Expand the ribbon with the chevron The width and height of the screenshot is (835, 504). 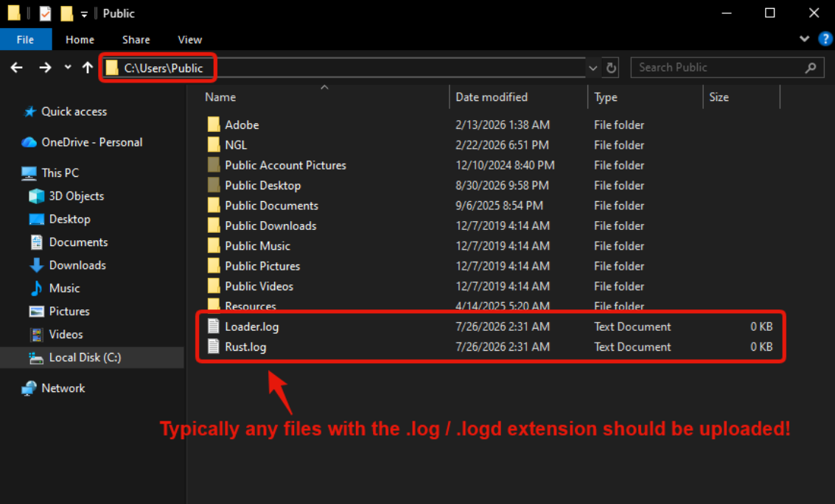pos(804,38)
